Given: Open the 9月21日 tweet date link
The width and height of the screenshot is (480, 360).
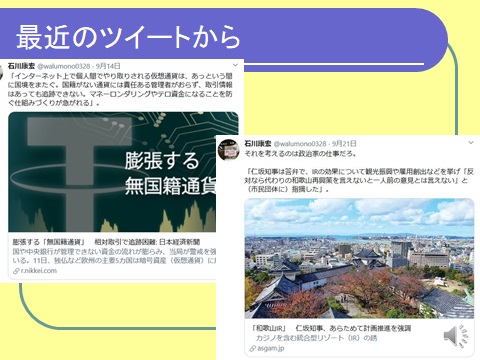Looking at the screenshot, I should pos(344,144).
